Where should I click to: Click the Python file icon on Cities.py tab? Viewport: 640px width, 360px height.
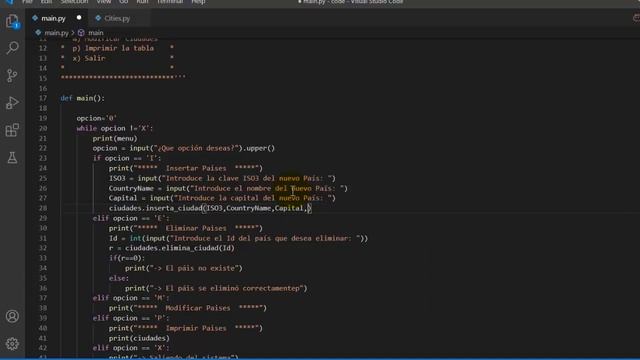98,18
